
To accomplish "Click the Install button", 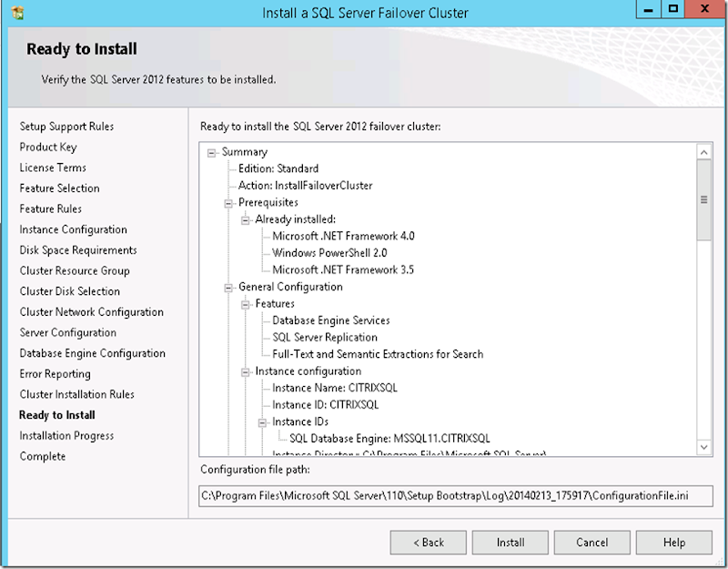I will tap(511, 543).
